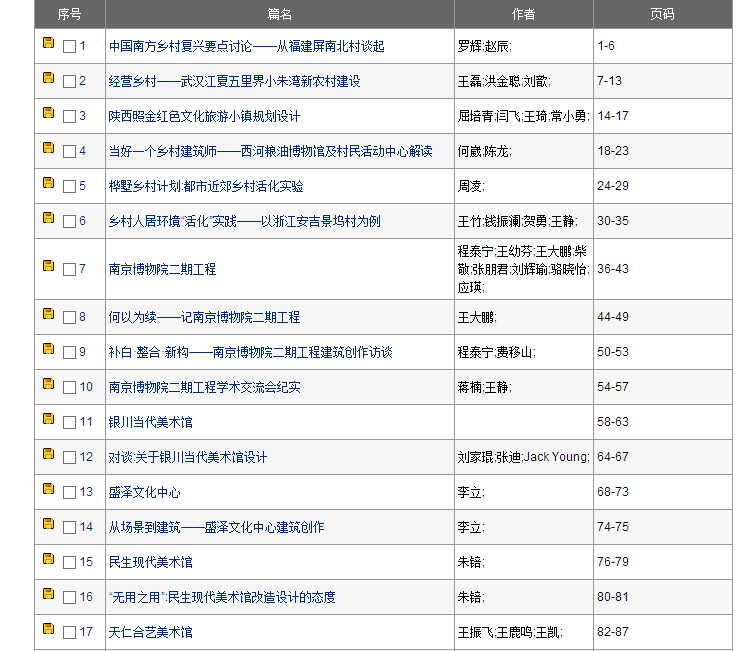
Task: Click the yellow document icon in row 11
Action: click(48, 419)
